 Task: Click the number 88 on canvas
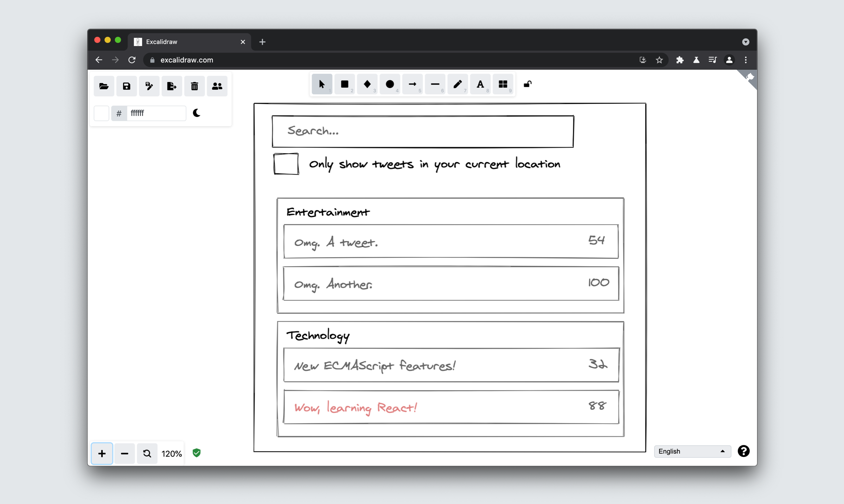pos(597,406)
